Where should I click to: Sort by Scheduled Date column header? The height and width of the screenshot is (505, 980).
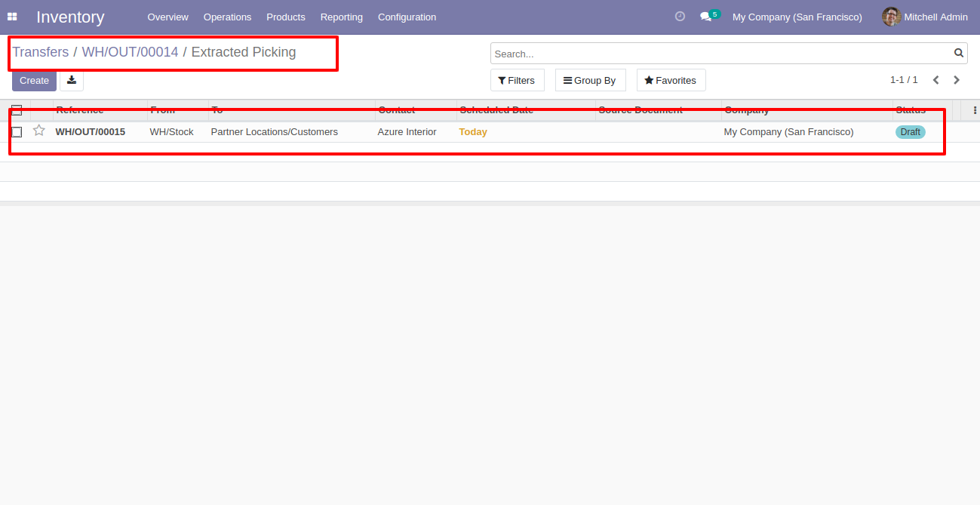coord(526,110)
